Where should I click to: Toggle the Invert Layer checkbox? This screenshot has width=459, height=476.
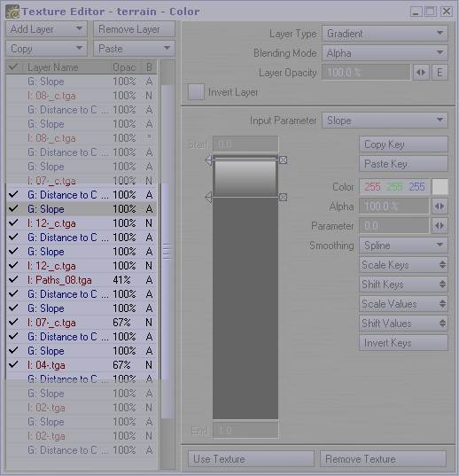coord(196,92)
